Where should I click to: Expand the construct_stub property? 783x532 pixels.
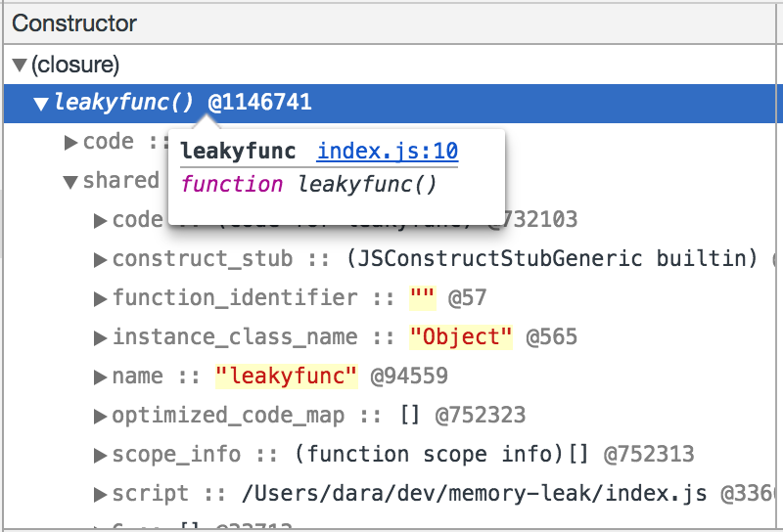(x=101, y=260)
